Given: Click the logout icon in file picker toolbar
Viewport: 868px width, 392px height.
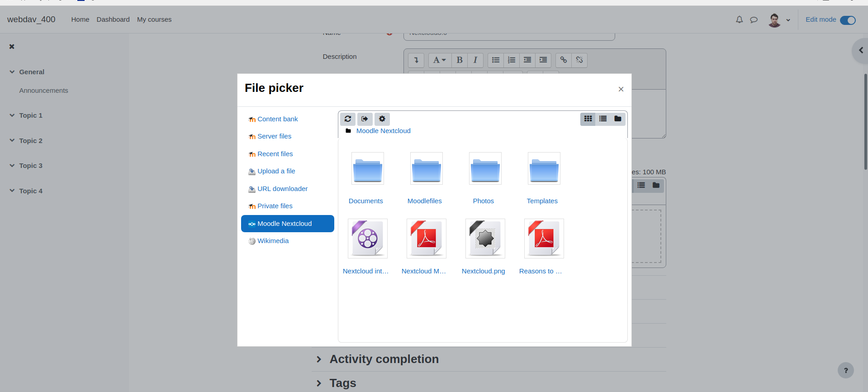Looking at the screenshot, I should pyautogui.click(x=365, y=119).
